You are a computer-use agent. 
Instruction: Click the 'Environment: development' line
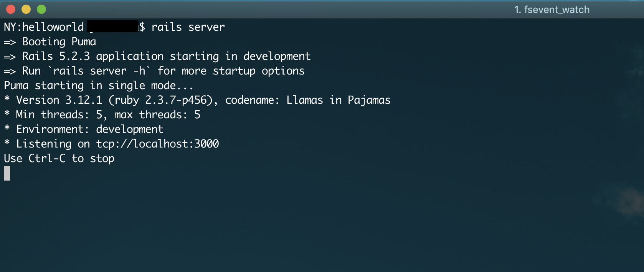pos(90,129)
